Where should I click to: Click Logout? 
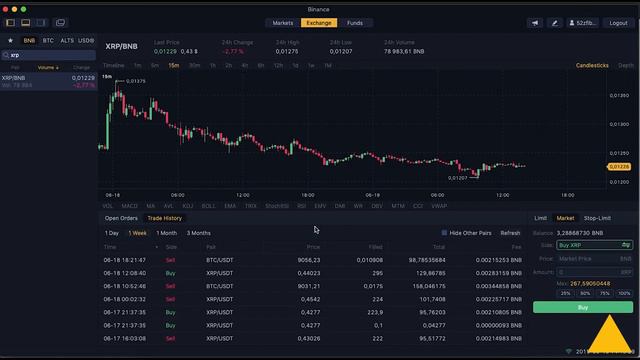(x=618, y=23)
